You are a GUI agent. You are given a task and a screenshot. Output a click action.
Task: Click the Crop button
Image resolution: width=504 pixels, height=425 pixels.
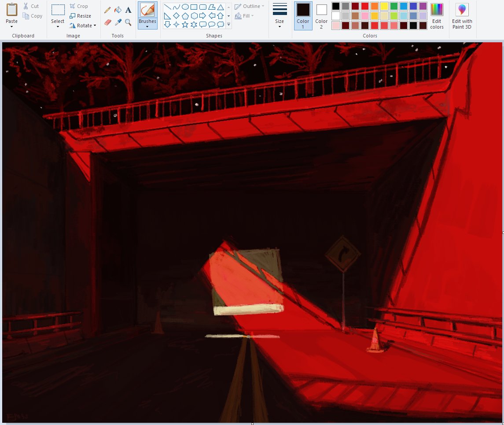[x=79, y=6]
